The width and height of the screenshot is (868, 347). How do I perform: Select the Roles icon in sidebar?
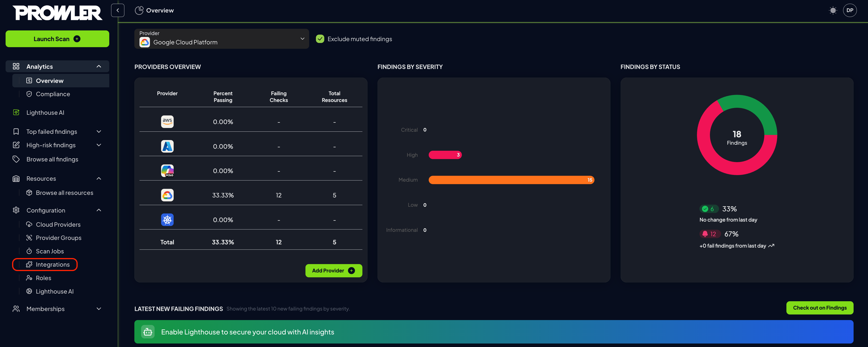click(x=29, y=278)
